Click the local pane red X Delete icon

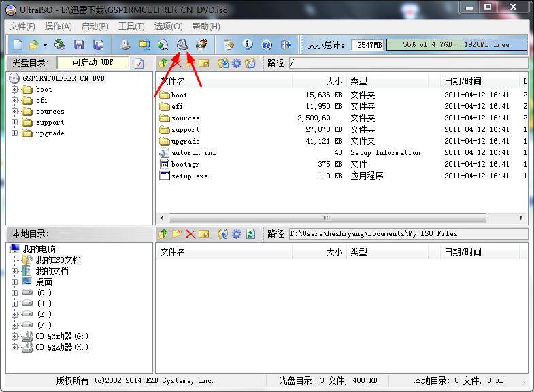click(x=190, y=234)
